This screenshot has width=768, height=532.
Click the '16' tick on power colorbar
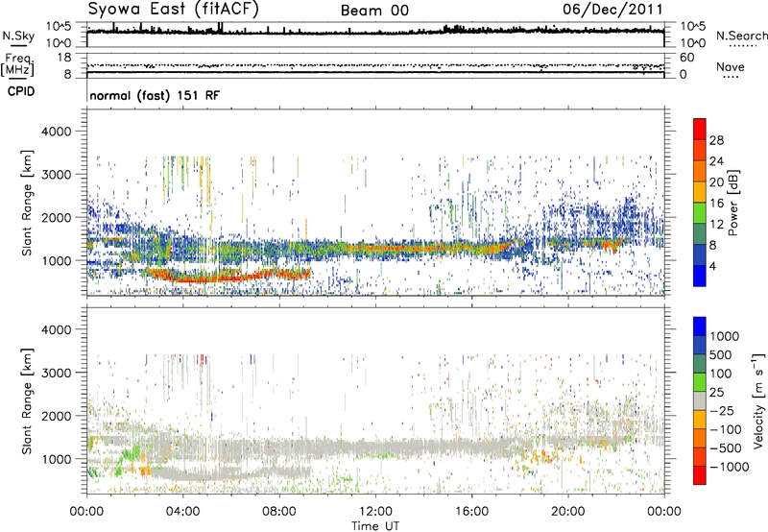[716, 204]
